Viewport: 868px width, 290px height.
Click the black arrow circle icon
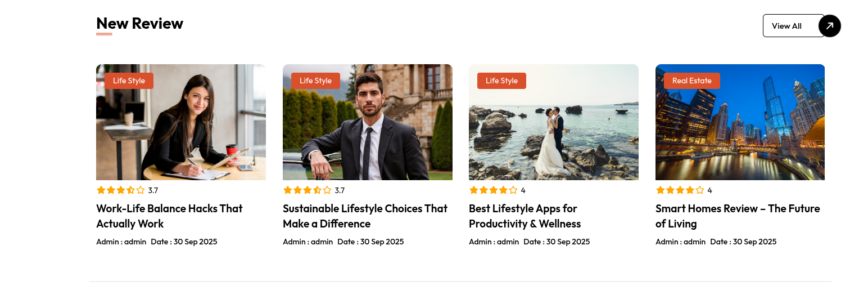[829, 26]
